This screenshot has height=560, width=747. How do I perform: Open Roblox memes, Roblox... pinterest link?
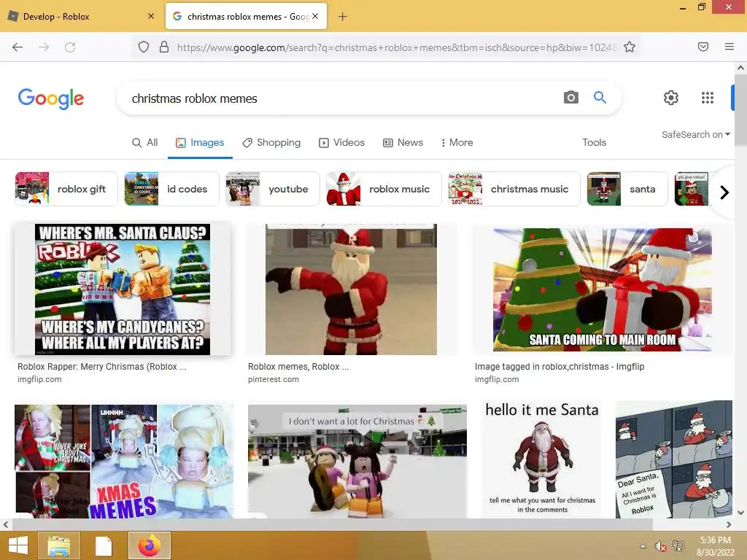(298, 367)
